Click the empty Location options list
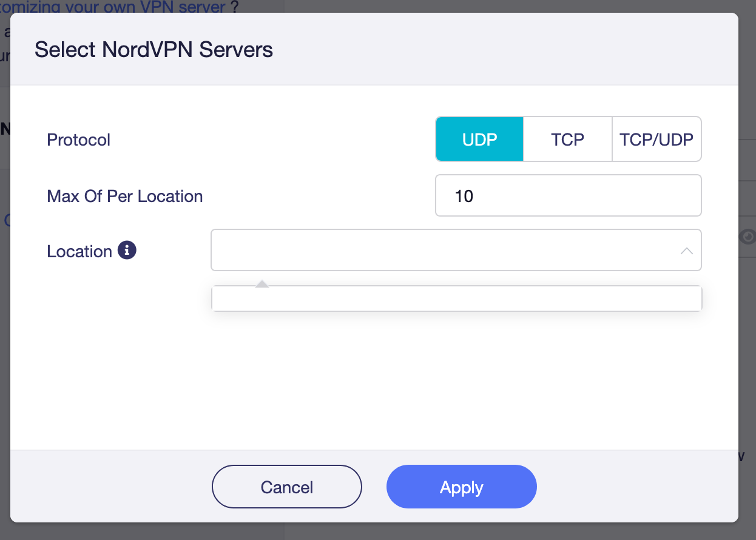The width and height of the screenshot is (756, 540). 456,299
